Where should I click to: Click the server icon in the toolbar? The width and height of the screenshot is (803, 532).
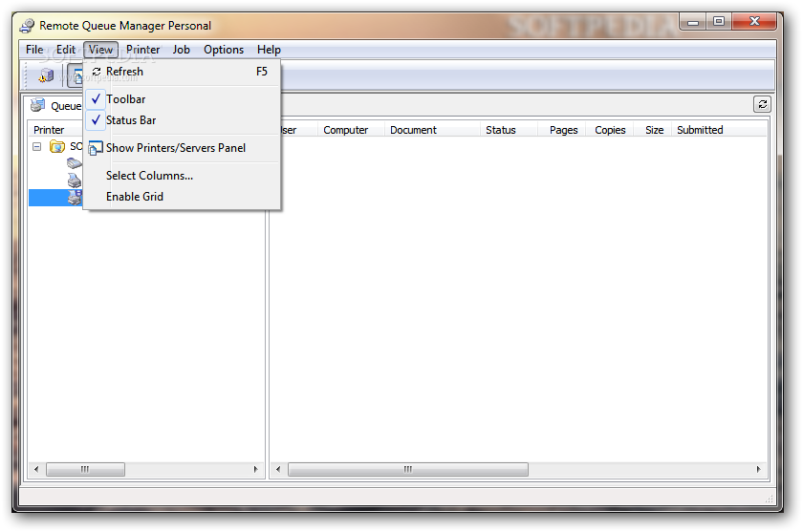pyautogui.click(x=46, y=75)
